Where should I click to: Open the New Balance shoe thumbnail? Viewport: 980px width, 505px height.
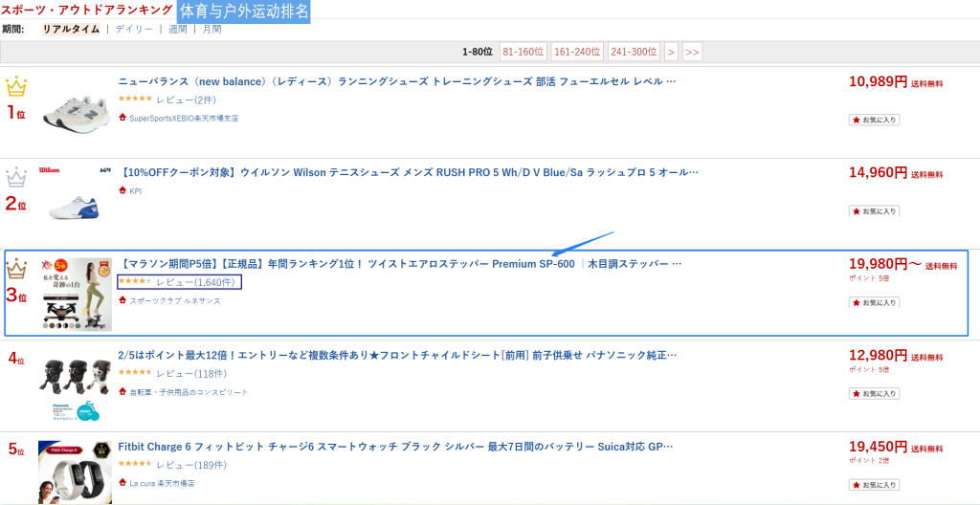[x=75, y=114]
